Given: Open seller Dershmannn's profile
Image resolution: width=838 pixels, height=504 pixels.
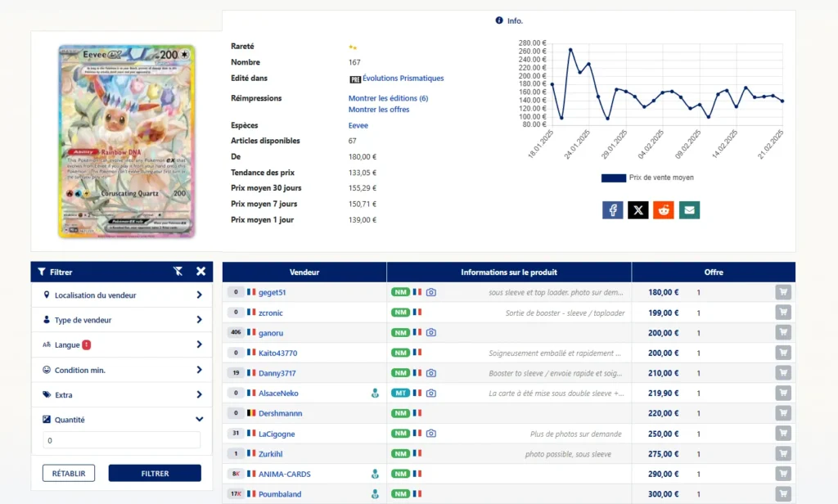Looking at the screenshot, I should [281, 413].
